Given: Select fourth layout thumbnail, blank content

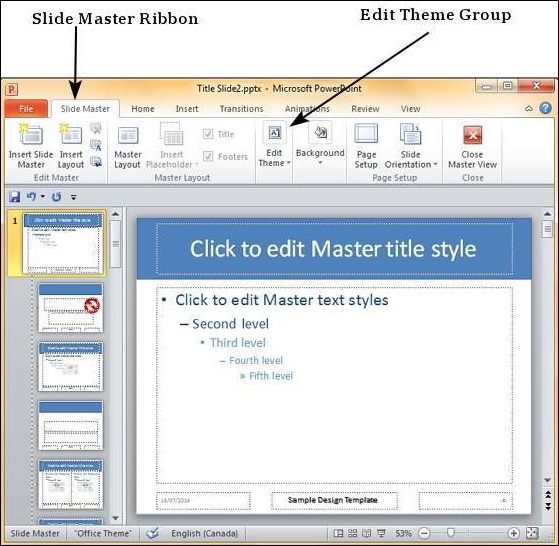Looking at the screenshot, I should tap(71, 425).
